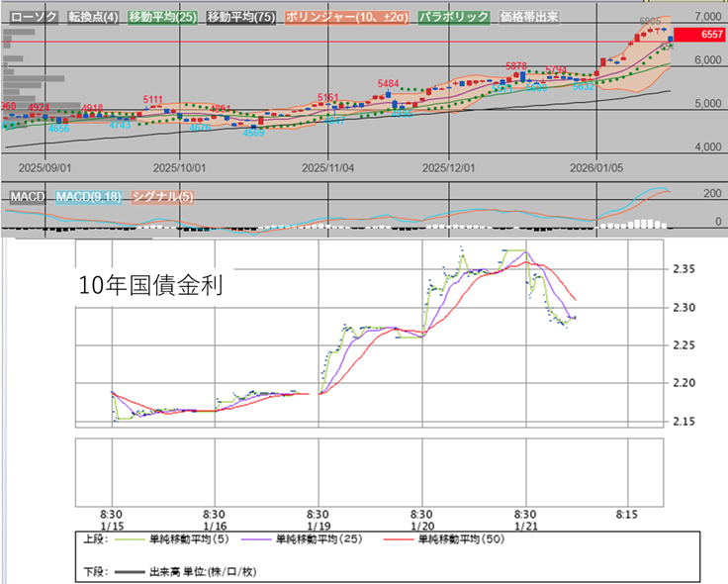728x584 pixels.
Task: Toggle the パラボリック indicator
Action: [453, 18]
